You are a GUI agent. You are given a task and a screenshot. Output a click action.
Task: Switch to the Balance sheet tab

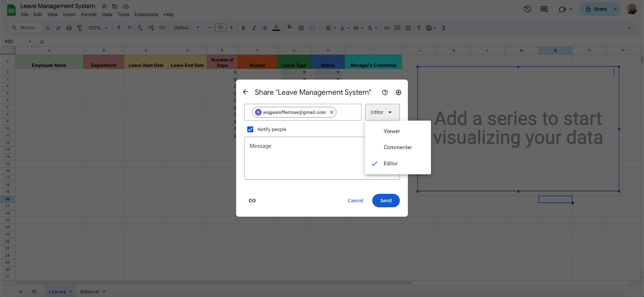pyautogui.click(x=89, y=292)
